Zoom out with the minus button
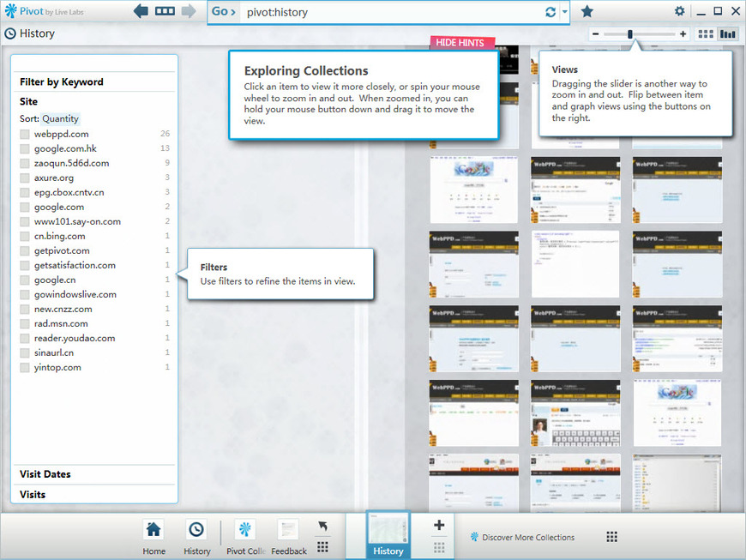The image size is (746, 560). 595,33
